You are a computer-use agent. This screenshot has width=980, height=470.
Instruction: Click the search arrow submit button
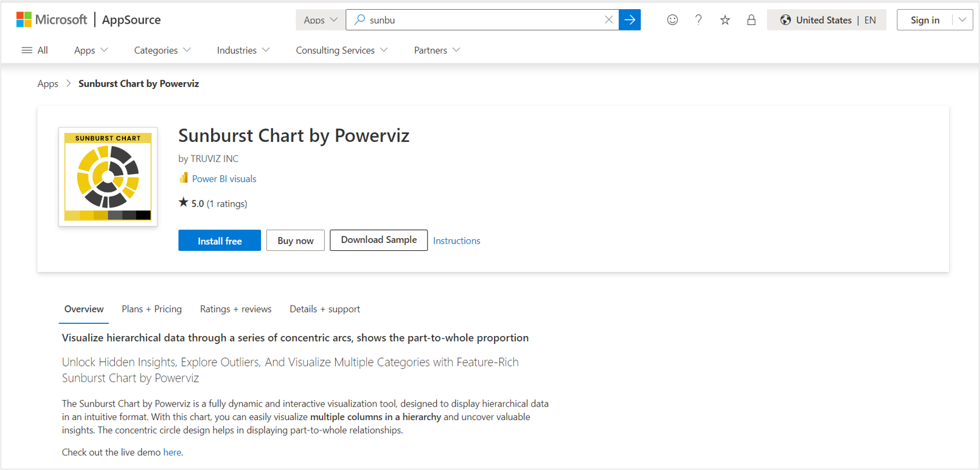[630, 20]
